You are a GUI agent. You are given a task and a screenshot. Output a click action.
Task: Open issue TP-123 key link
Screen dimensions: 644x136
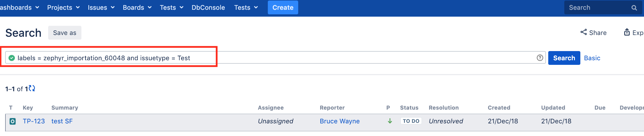(x=34, y=121)
